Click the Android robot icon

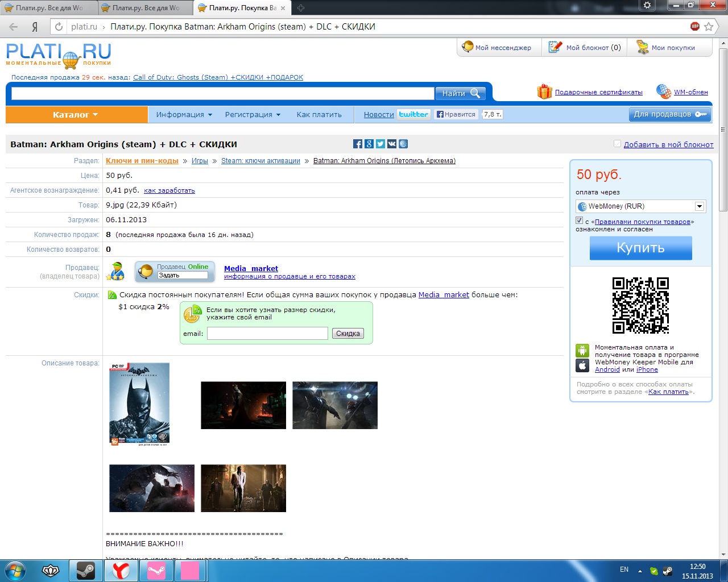point(582,351)
